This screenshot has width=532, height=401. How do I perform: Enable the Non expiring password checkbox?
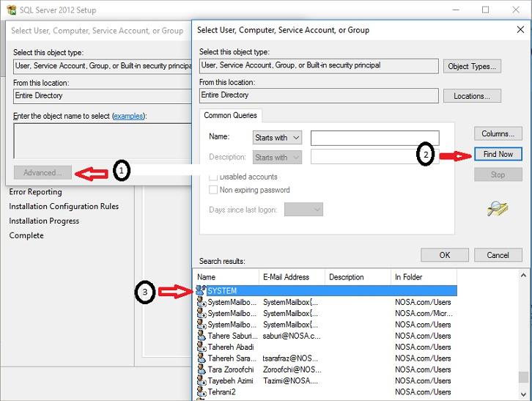[x=213, y=189]
